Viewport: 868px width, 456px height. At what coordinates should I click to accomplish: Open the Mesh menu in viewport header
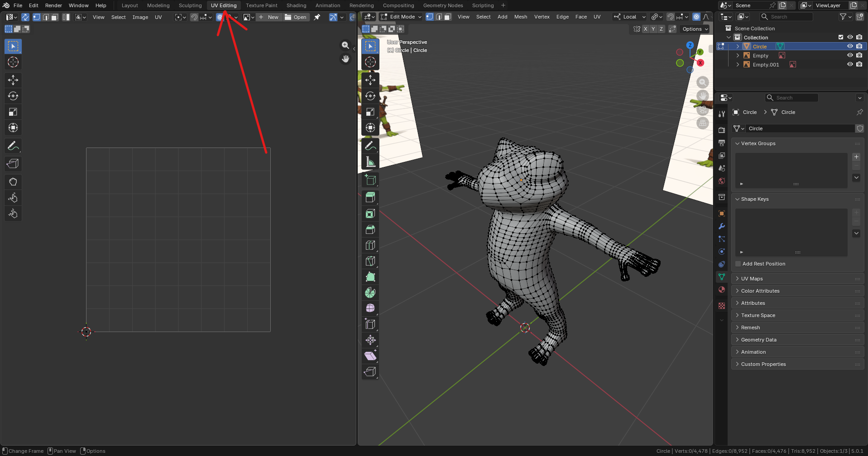(520, 17)
